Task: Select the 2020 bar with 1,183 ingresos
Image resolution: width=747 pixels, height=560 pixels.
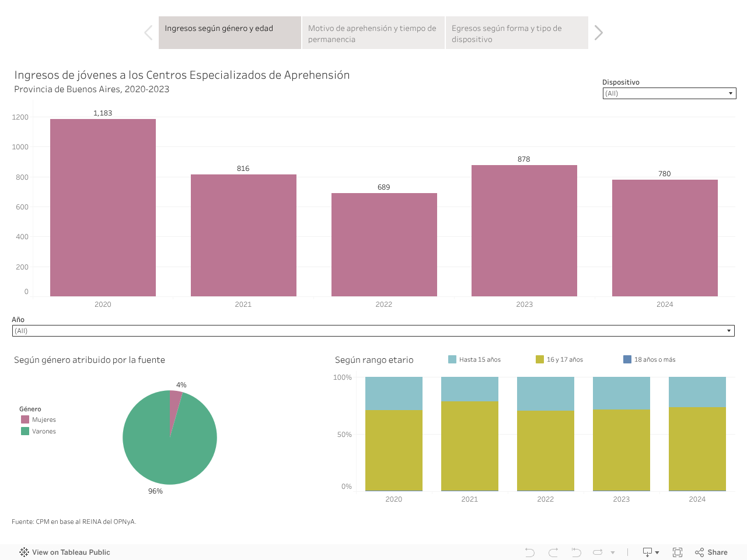Action: 103,208
